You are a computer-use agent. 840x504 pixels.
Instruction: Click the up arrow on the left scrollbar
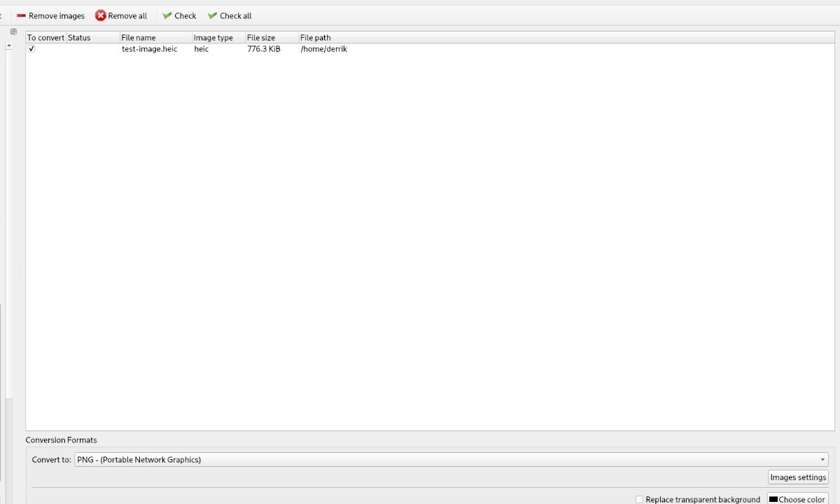(9, 45)
